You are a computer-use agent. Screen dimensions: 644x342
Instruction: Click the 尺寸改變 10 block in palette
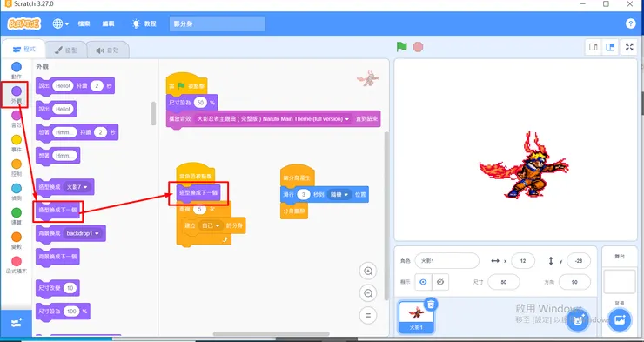57,288
